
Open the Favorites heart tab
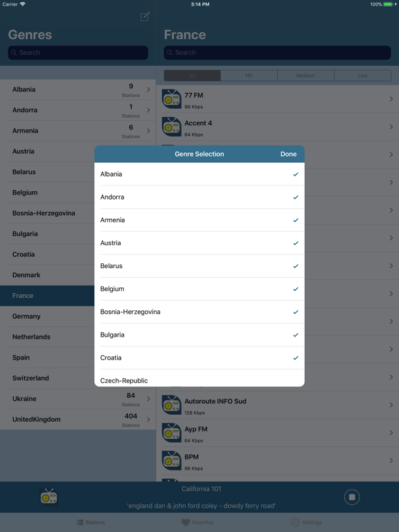click(197, 522)
